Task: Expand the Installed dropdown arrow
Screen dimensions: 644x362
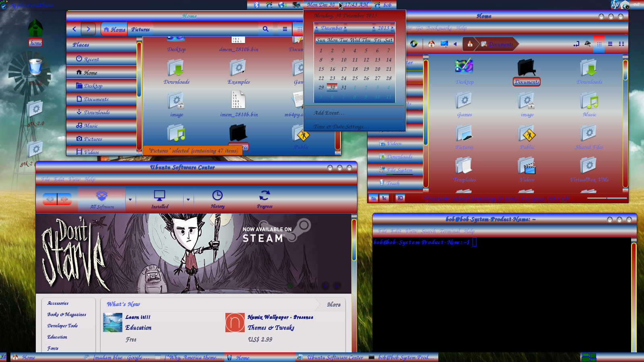Action: coord(188,200)
